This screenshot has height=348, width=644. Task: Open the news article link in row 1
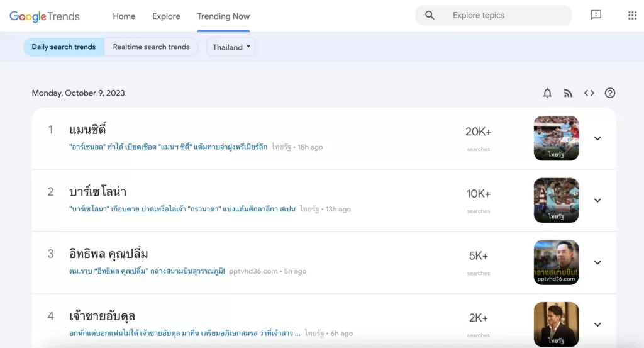[169, 147]
